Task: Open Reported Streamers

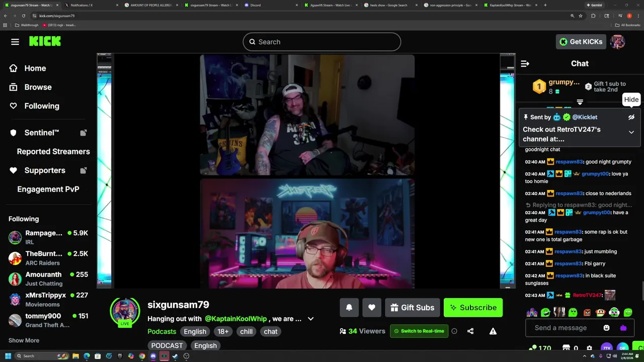Action: (53, 151)
